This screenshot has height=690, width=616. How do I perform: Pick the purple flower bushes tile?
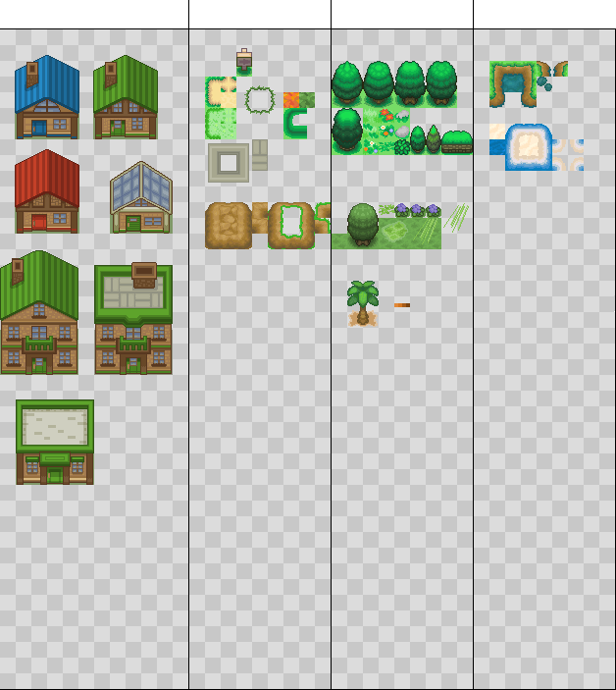418,210
